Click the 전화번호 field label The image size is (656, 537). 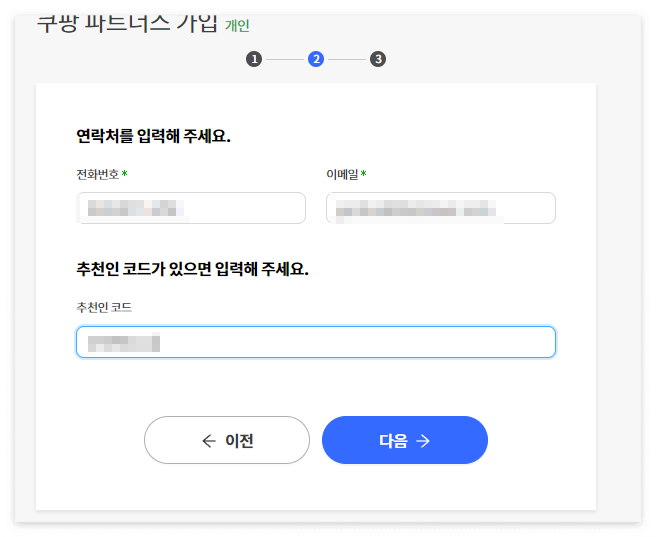click(x=98, y=174)
